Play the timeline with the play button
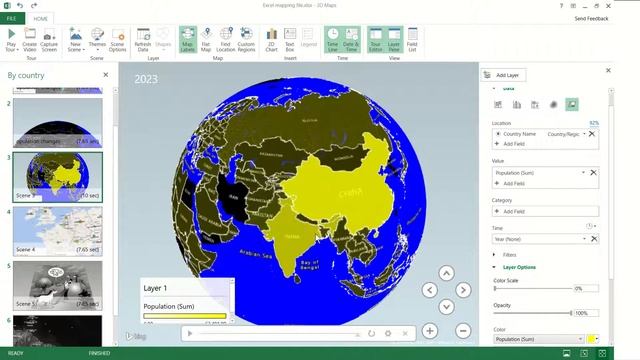This screenshot has width=640, height=360. point(190,333)
